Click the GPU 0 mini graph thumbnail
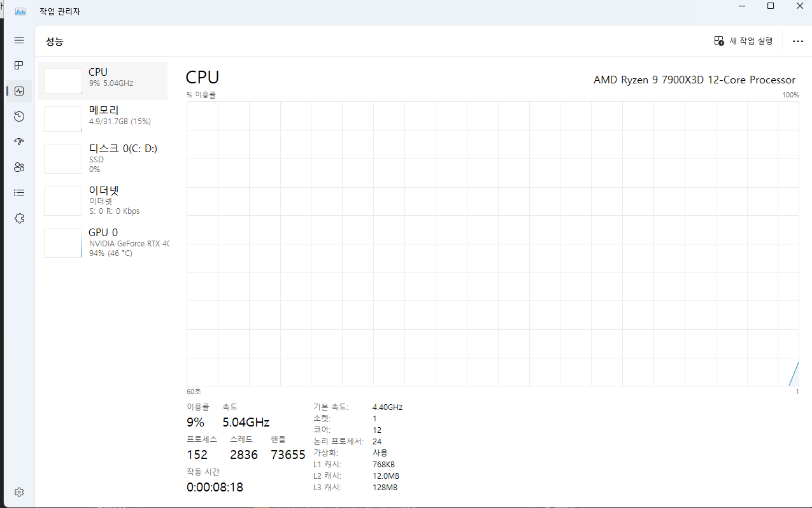812x508 pixels. [63, 243]
